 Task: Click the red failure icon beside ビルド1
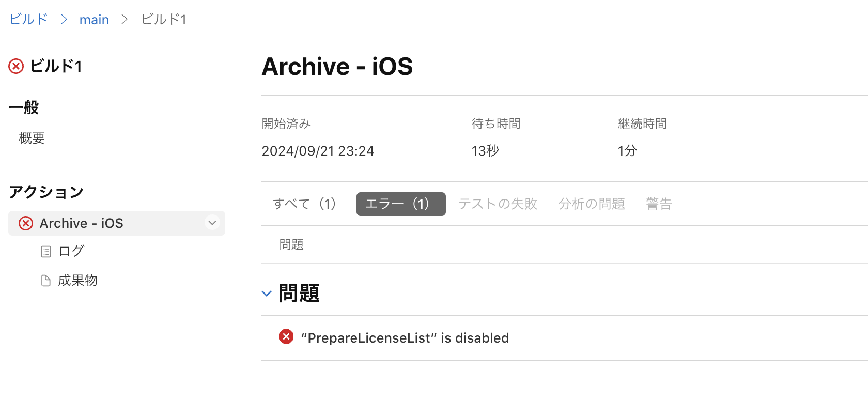[x=16, y=66]
